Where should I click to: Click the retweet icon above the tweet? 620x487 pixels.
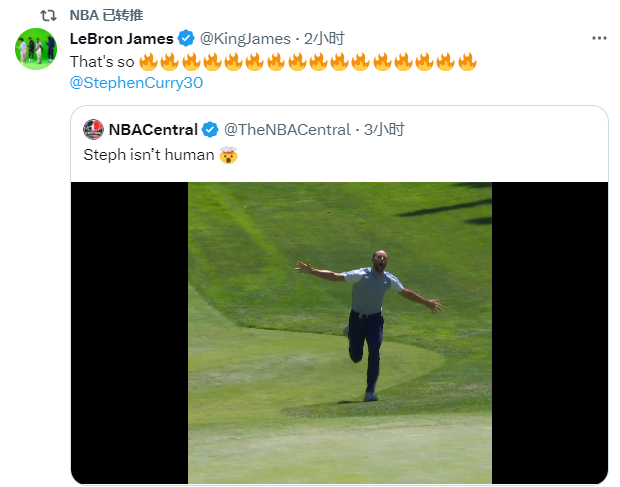pos(48,16)
